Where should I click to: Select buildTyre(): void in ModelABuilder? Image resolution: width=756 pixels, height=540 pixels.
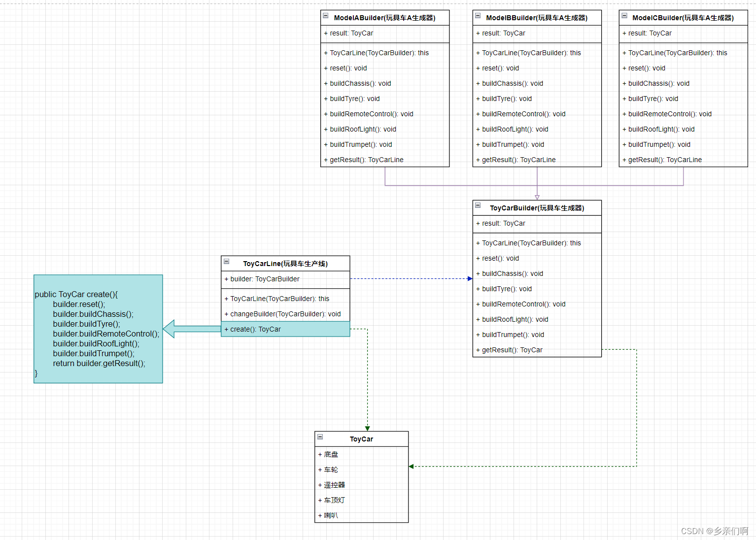(385, 99)
